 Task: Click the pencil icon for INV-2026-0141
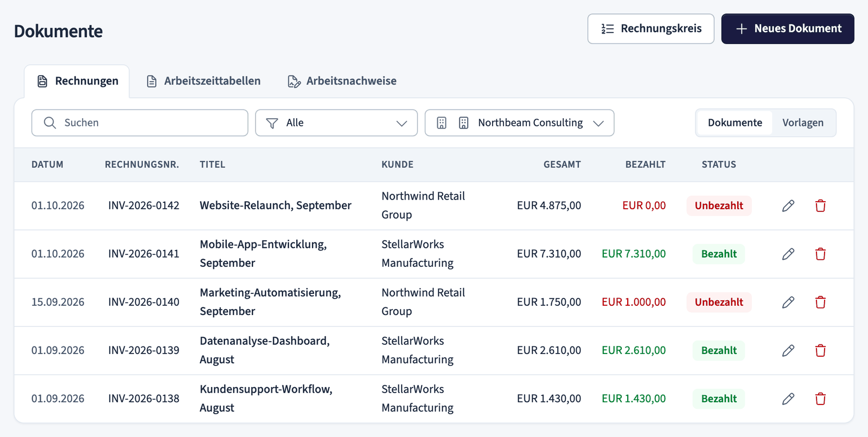click(788, 254)
